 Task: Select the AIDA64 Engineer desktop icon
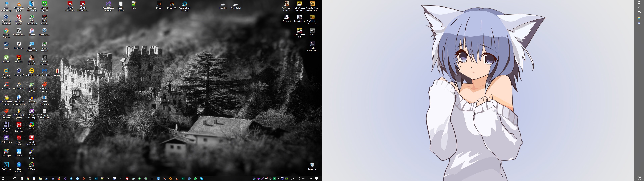click(44, 6)
